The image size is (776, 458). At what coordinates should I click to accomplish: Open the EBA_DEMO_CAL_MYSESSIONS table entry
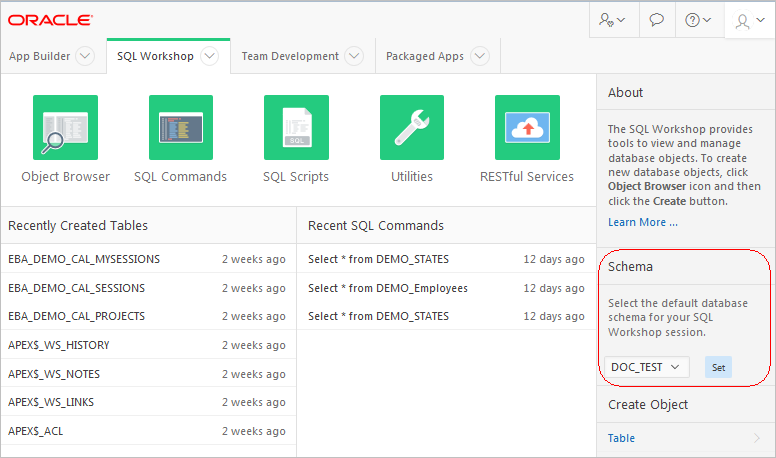84,259
